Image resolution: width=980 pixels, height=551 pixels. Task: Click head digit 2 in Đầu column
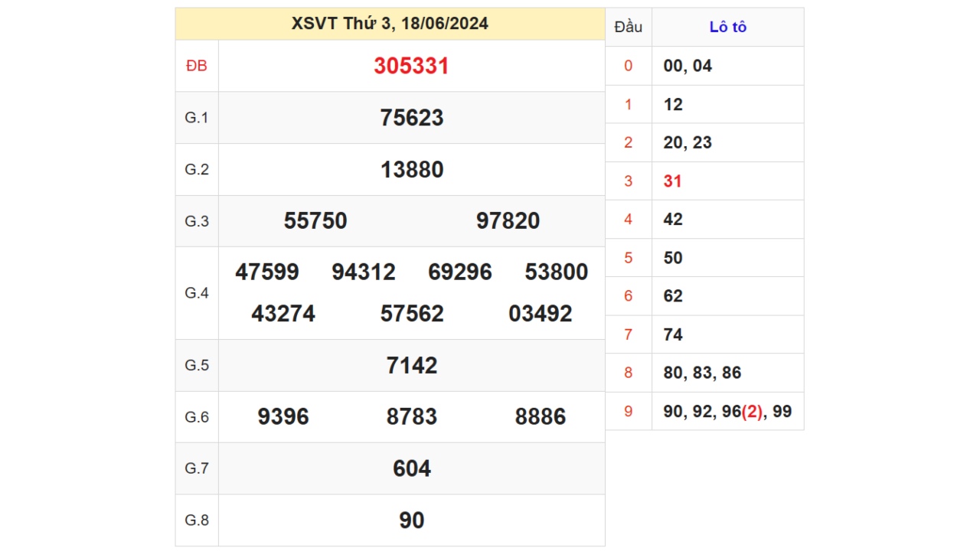coord(629,142)
